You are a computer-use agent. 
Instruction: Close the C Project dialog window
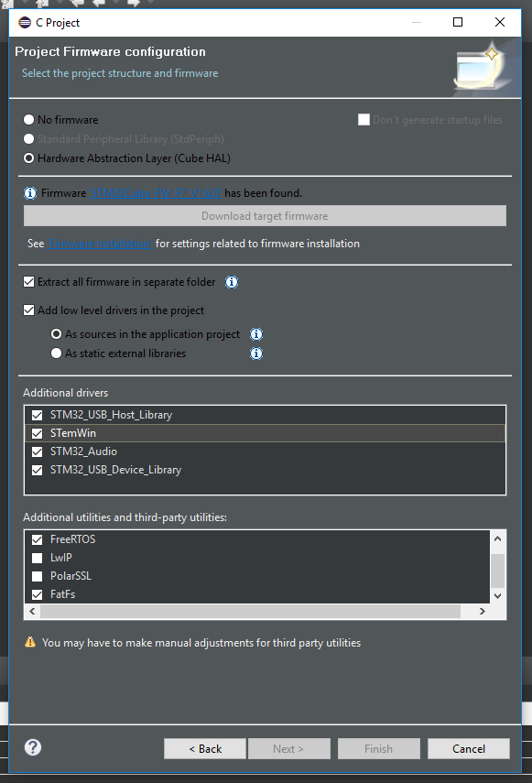(500, 23)
